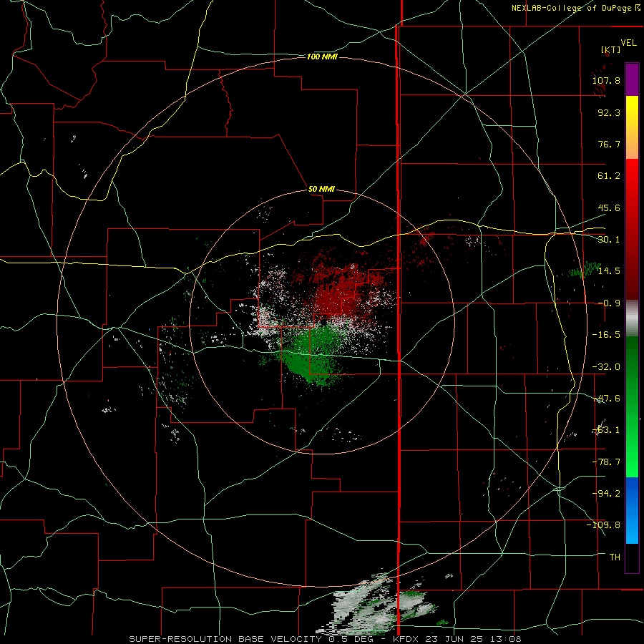Pick the blue segment of the color bar
This screenshot has width=644, height=644.
pos(632,510)
